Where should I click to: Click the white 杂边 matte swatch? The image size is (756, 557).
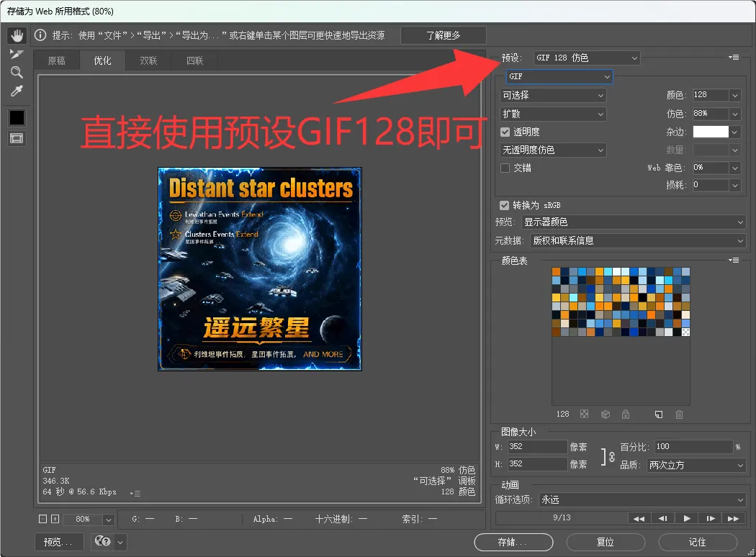(x=711, y=132)
